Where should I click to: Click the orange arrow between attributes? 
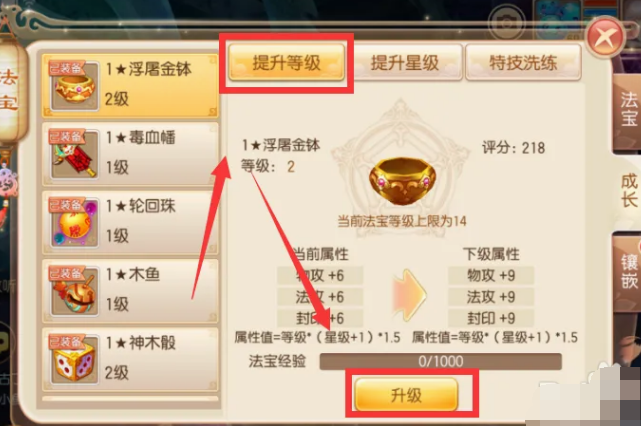(409, 294)
